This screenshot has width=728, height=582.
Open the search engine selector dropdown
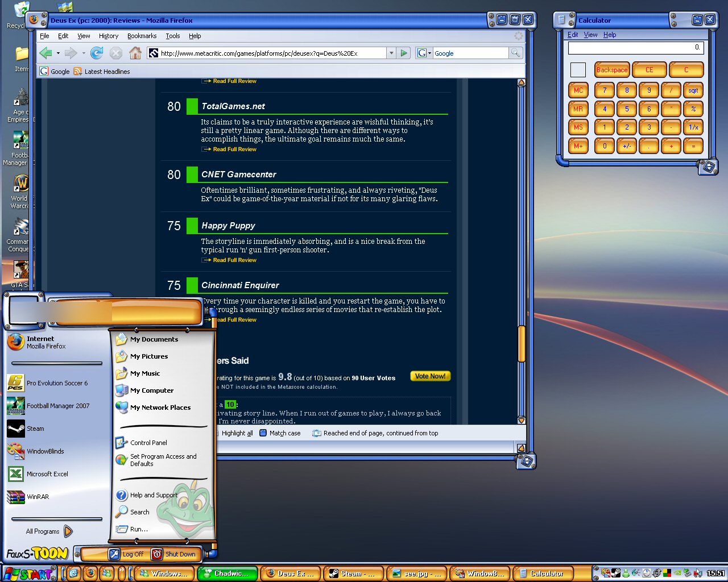click(424, 53)
